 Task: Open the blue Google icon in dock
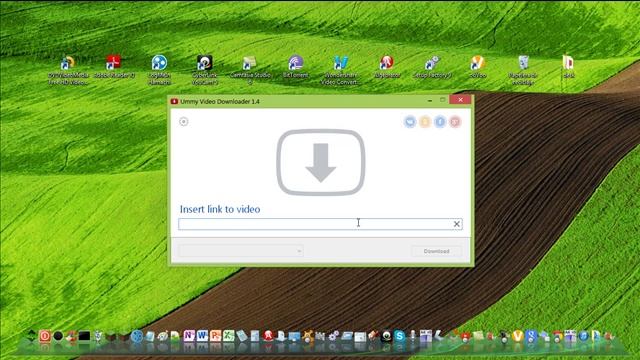[531, 336]
